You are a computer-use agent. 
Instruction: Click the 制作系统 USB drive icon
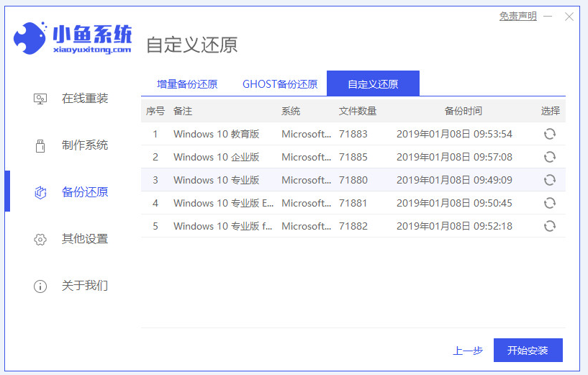(x=40, y=146)
